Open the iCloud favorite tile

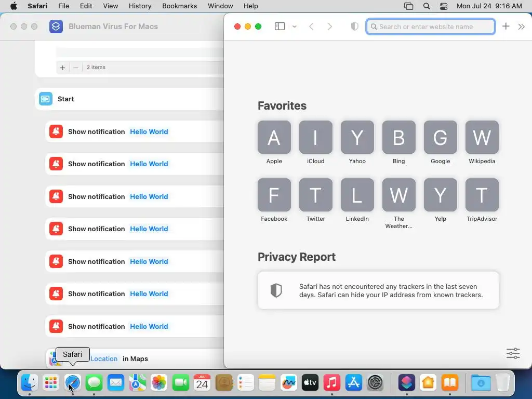(315, 137)
